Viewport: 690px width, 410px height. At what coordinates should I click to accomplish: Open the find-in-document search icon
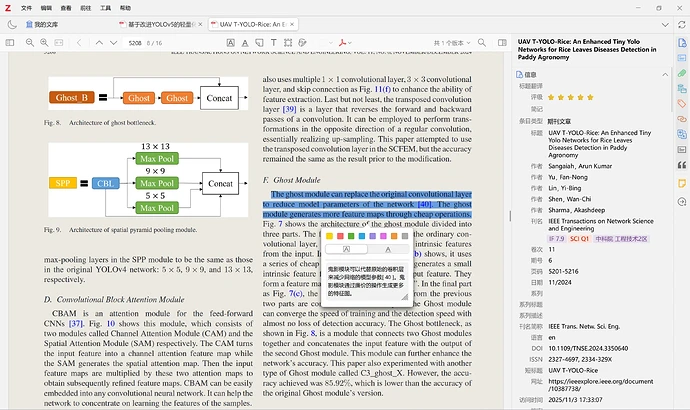tap(482, 43)
